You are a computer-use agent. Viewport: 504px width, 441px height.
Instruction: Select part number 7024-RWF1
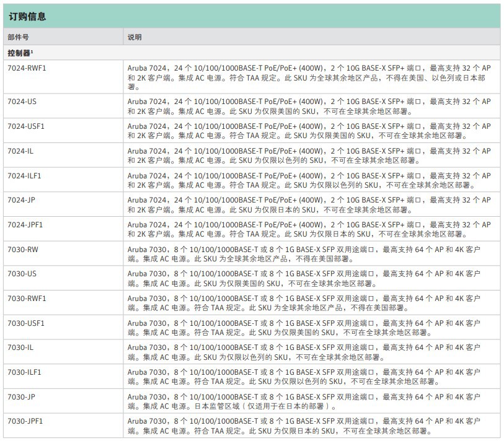(27, 68)
